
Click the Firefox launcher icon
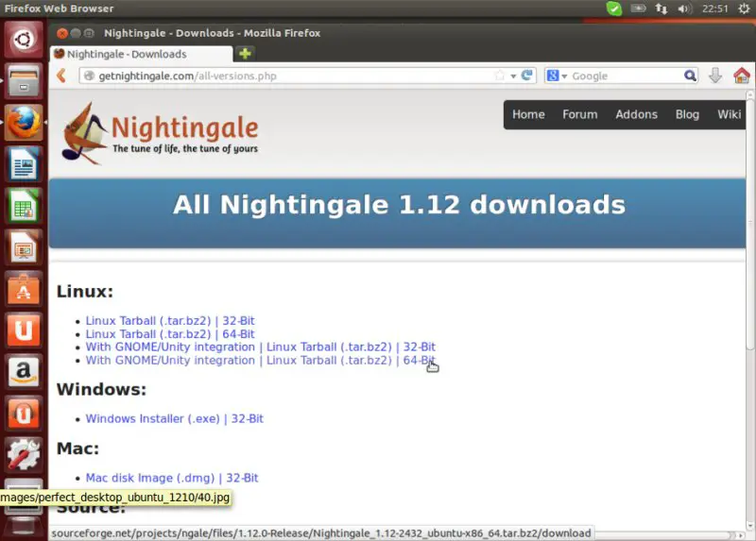24,123
